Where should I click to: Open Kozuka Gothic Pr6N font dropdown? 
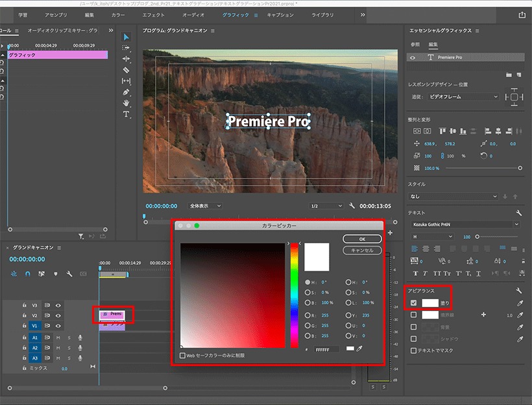pos(465,225)
